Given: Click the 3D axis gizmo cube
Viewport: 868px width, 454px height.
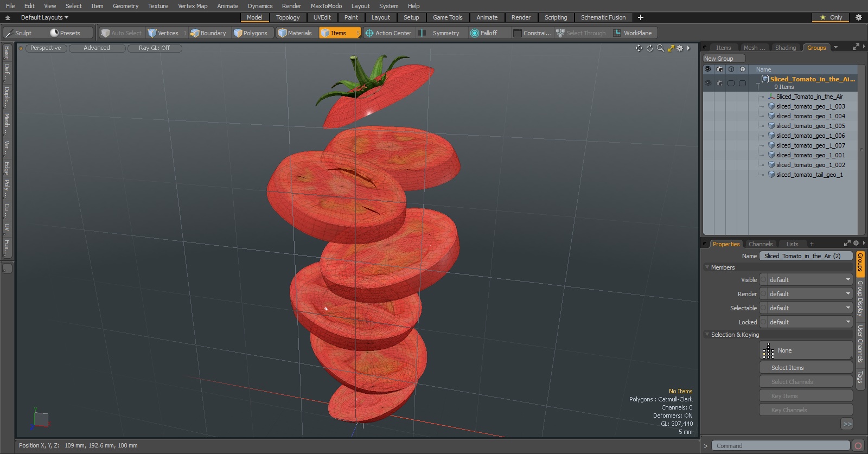Looking at the screenshot, I should click(x=41, y=419).
